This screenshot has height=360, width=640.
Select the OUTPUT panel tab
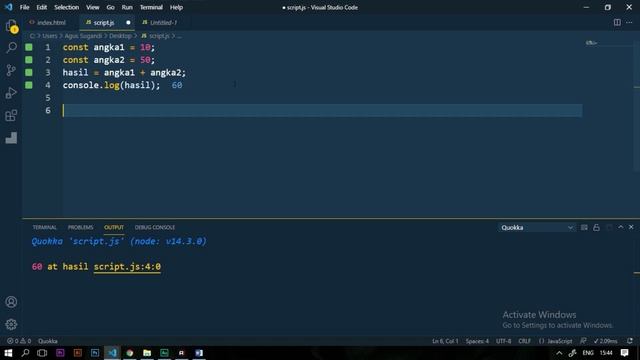[x=114, y=227]
